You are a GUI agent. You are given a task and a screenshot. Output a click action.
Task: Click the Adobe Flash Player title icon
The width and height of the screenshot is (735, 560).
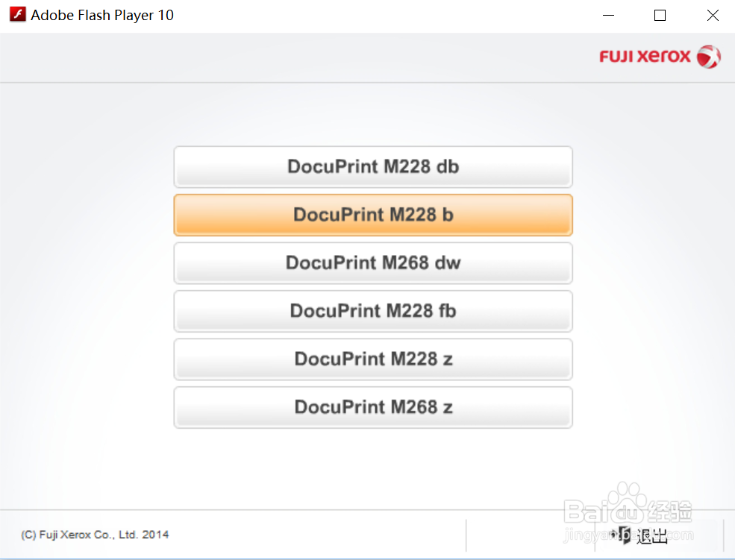(x=18, y=14)
